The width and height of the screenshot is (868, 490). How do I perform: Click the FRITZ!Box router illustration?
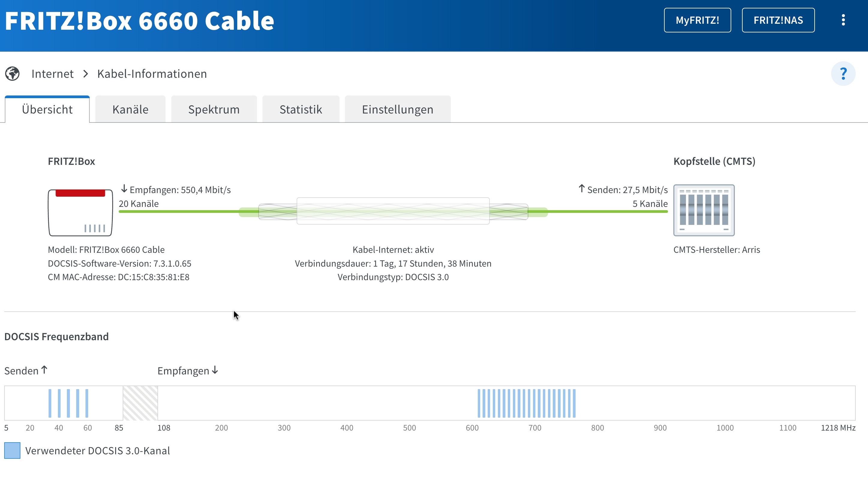click(x=80, y=213)
